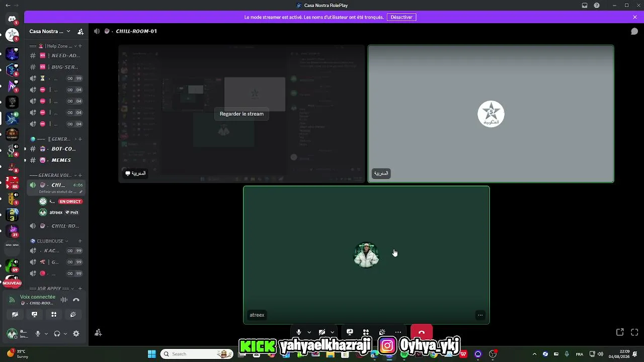644x362 pixels.
Task: Open the Casa Nostra server menu
Action: point(50,31)
